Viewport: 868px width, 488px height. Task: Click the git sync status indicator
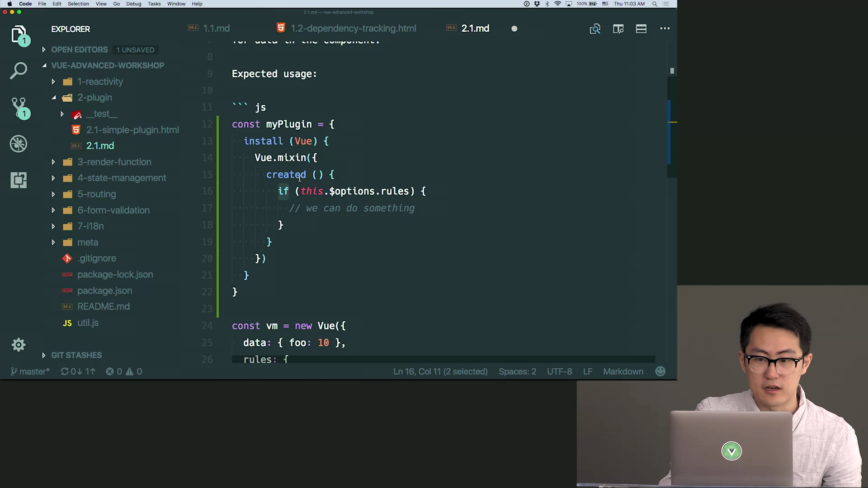pyautogui.click(x=78, y=371)
